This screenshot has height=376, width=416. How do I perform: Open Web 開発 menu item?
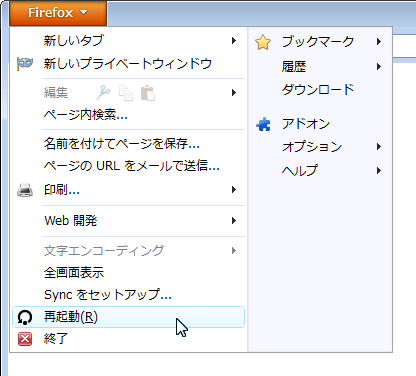pyautogui.click(x=128, y=221)
